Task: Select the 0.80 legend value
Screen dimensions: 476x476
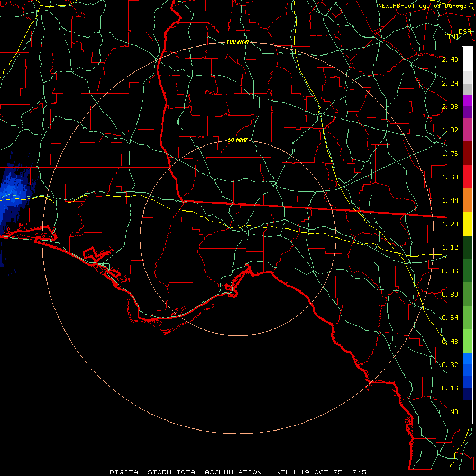Action: coord(450,295)
